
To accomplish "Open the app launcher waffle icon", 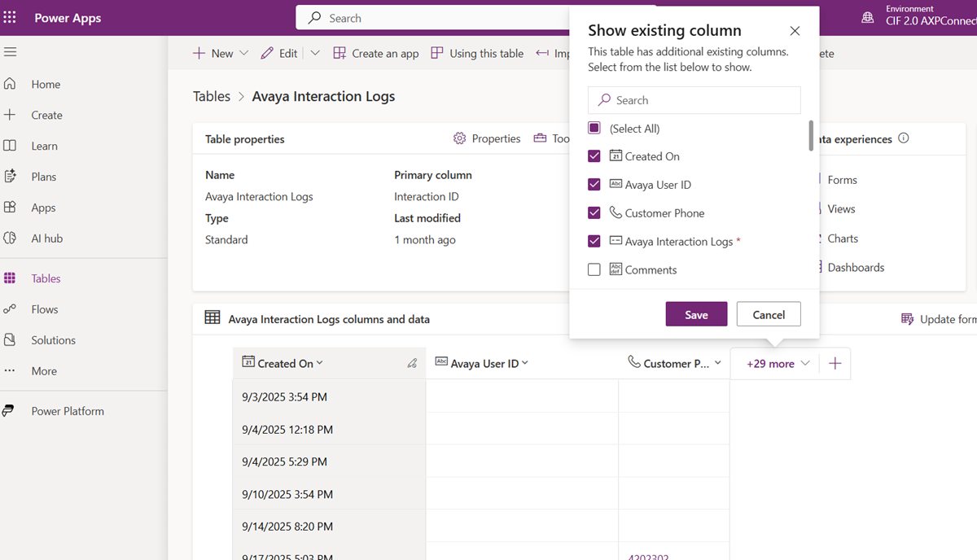I will [x=10, y=18].
